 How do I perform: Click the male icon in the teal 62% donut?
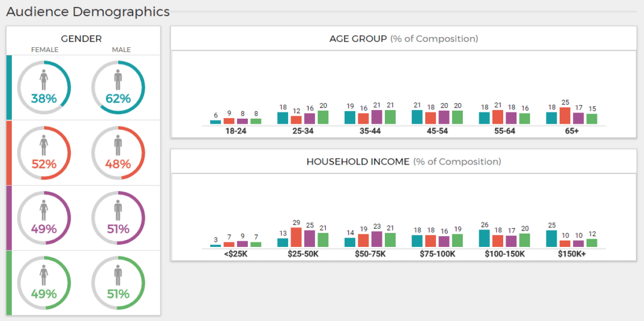[x=118, y=80]
